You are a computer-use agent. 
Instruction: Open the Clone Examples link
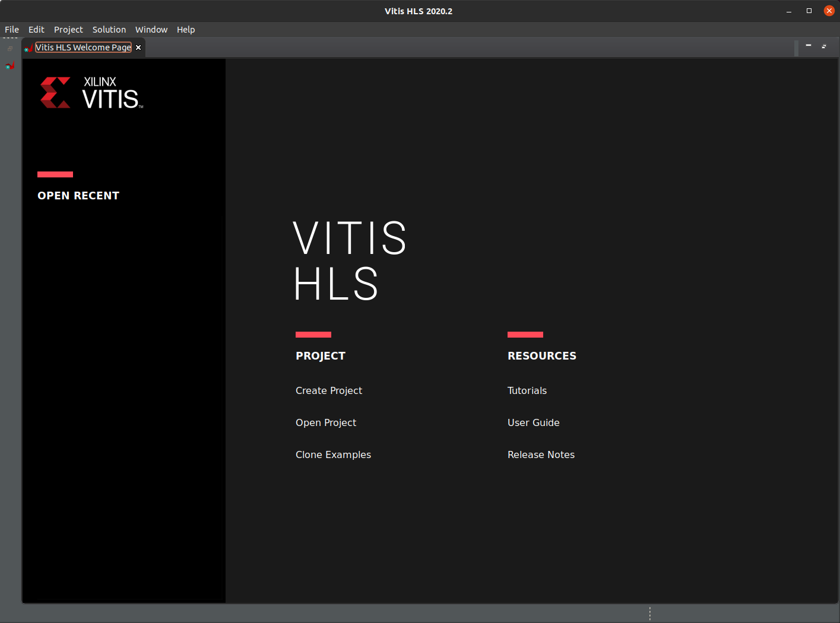coord(333,454)
